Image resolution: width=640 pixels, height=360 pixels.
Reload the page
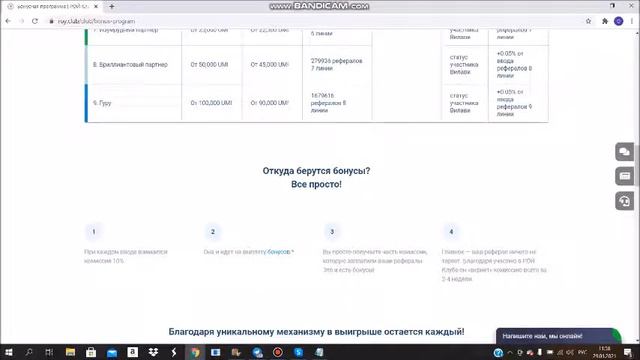click(x=35, y=21)
